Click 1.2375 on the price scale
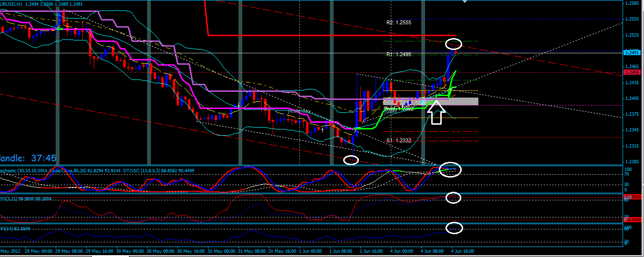 pos(632,114)
